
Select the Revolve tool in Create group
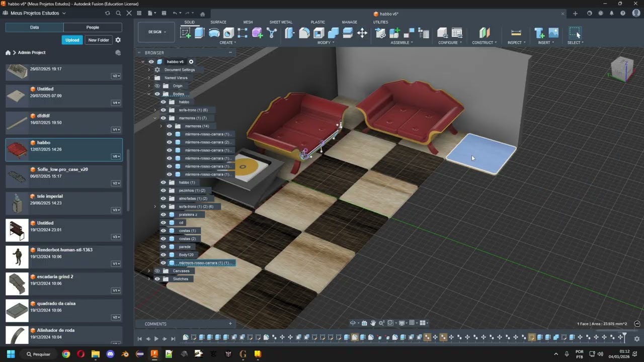(x=214, y=33)
